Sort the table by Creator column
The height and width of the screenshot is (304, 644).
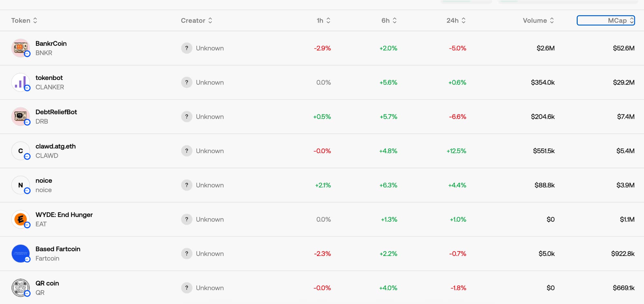click(x=196, y=21)
